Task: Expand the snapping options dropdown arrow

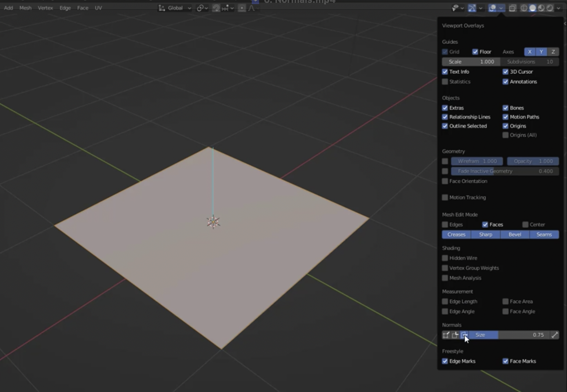Action: (x=232, y=8)
